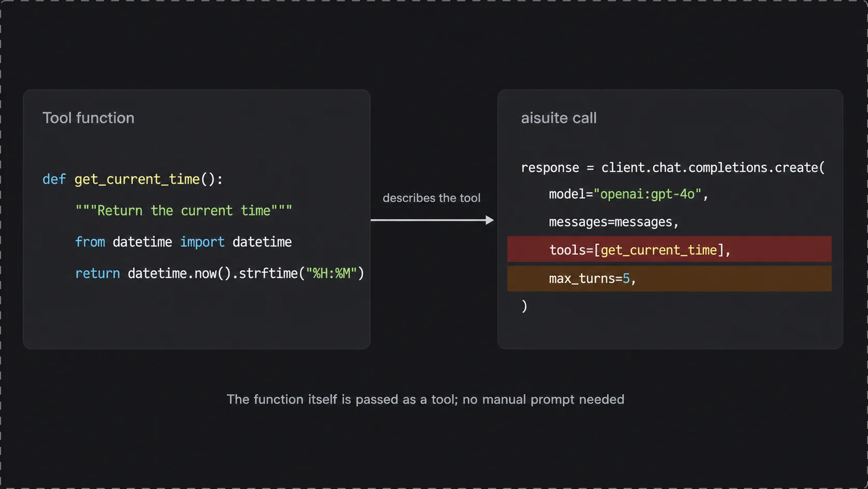This screenshot has width=868, height=489.
Task: Click the docstring 'Return the current time'
Action: tap(184, 210)
